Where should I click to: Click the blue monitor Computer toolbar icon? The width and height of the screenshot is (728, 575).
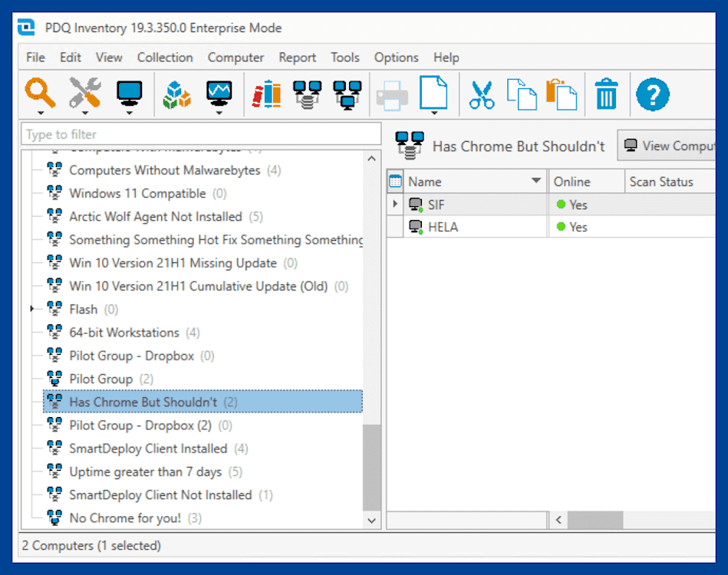[129, 92]
